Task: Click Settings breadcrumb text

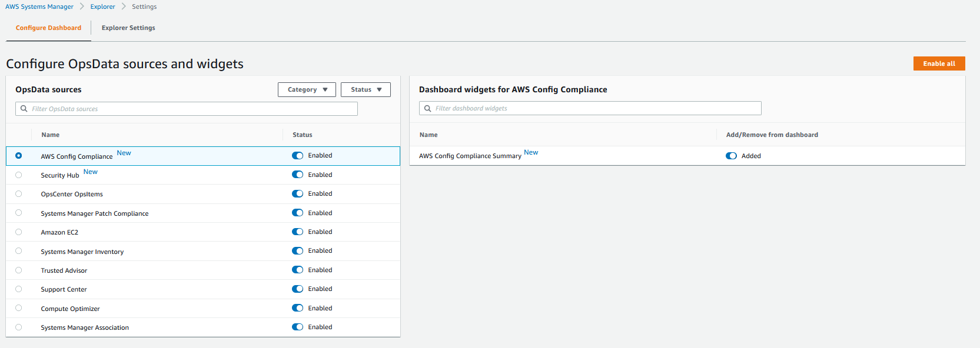Action: click(x=144, y=6)
